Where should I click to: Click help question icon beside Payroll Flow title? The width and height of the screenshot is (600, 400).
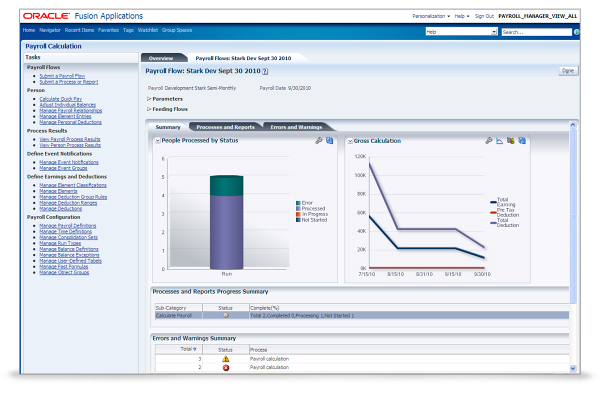[x=265, y=71]
